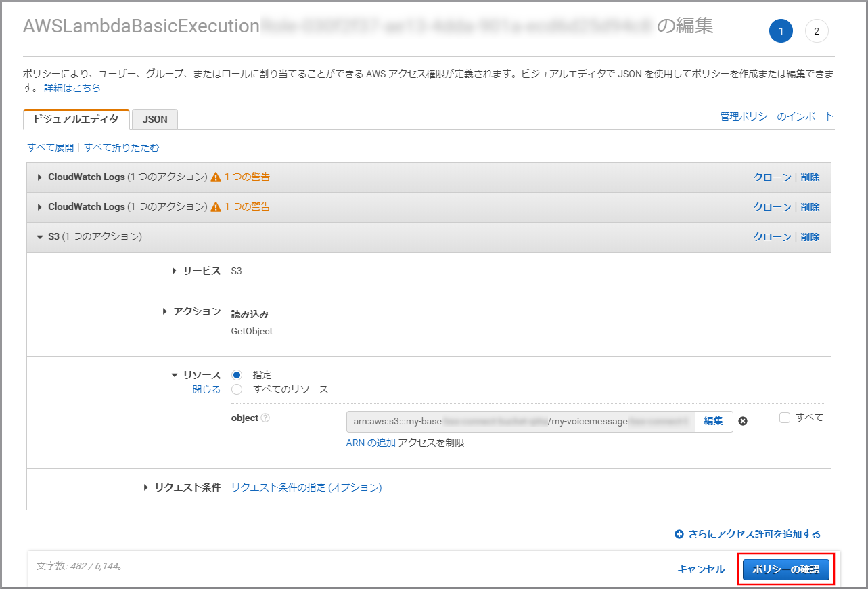The width and height of the screenshot is (868, 589).
Task: Delete the second CloudWatch Logs statement
Action: 810,207
